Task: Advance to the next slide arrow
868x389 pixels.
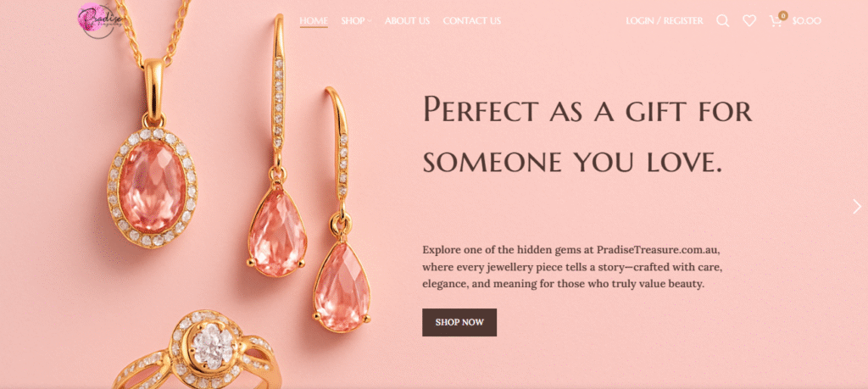Action: [857, 206]
